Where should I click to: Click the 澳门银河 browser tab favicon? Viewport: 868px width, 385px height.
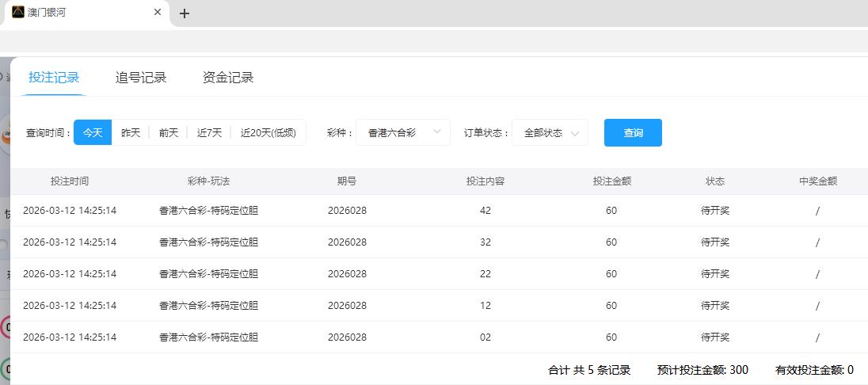coord(18,13)
